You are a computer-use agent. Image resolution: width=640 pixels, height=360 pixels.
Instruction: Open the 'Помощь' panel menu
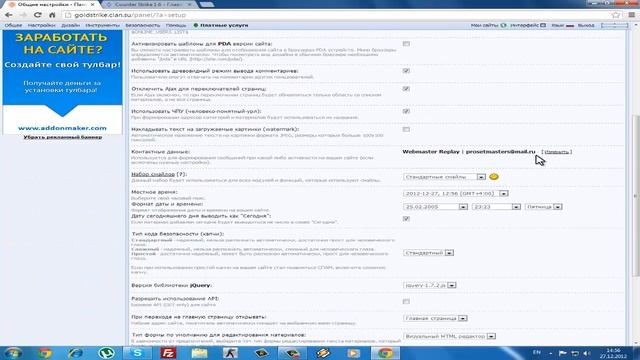coord(176,25)
